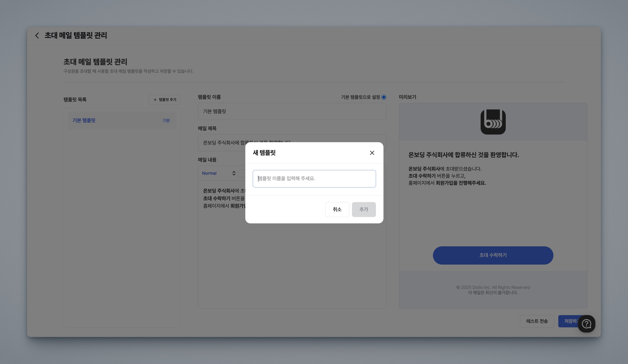This screenshot has height=364, width=628.
Task: Select 기본 템플릿 in the template list
Action: click(x=84, y=120)
